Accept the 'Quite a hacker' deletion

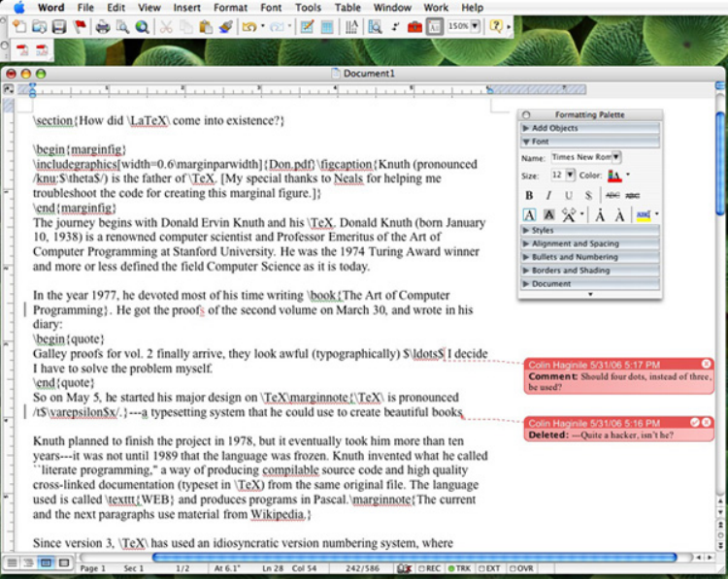click(695, 422)
